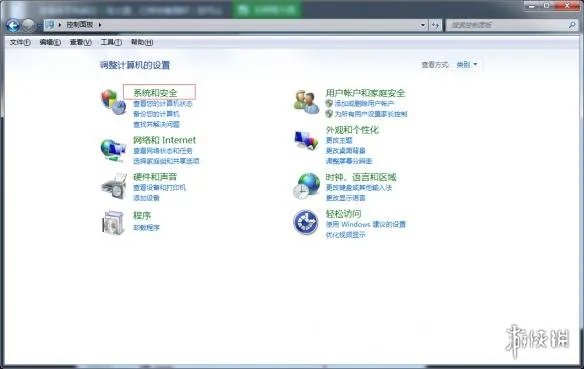This screenshot has width=584, height=369.
Task: Open the 硬件和声音 category link
Action: (x=155, y=177)
